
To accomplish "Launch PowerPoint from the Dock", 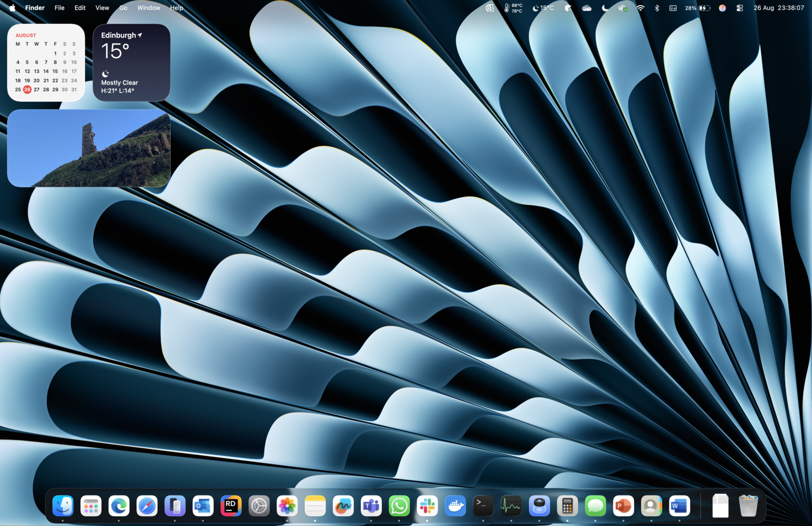I will pyautogui.click(x=623, y=506).
